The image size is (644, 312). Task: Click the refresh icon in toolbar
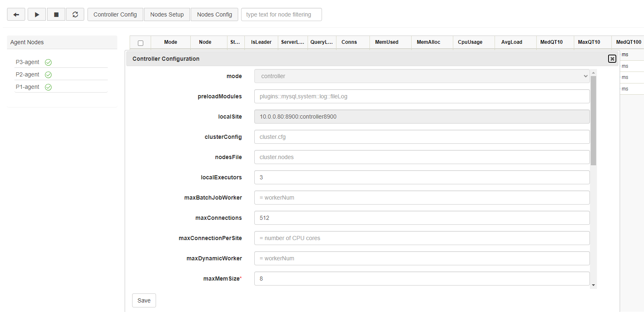pos(75,14)
